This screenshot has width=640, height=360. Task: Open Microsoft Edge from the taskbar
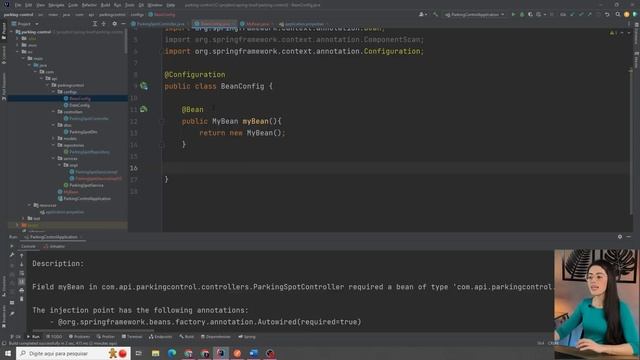tap(172, 353)
